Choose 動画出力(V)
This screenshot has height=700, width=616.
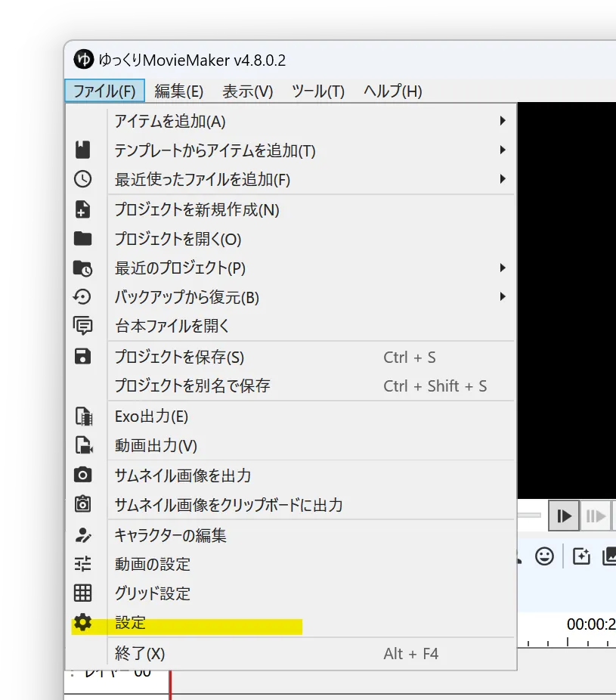pyautogui.click(x=291, y=445)
